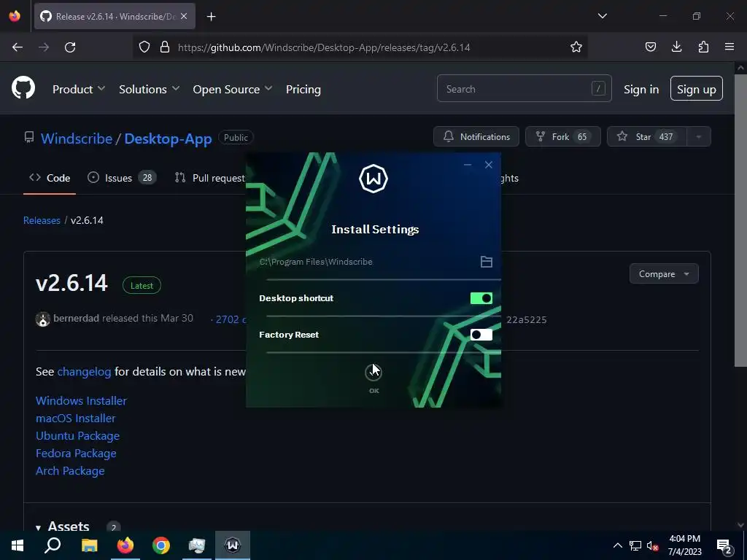Click the Windscribe taskbar icon
This screenshot has width=747, height=560.
click(233, 545)
